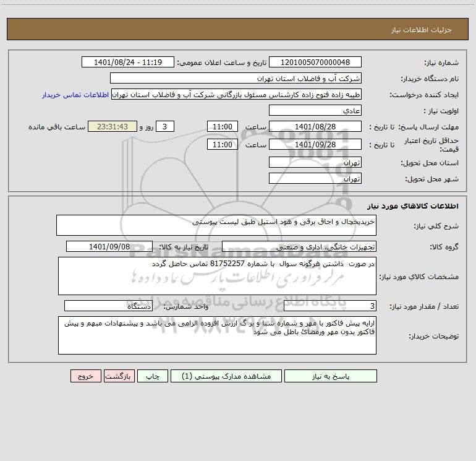Click the label گروه کالا

[x=444, y=247]
